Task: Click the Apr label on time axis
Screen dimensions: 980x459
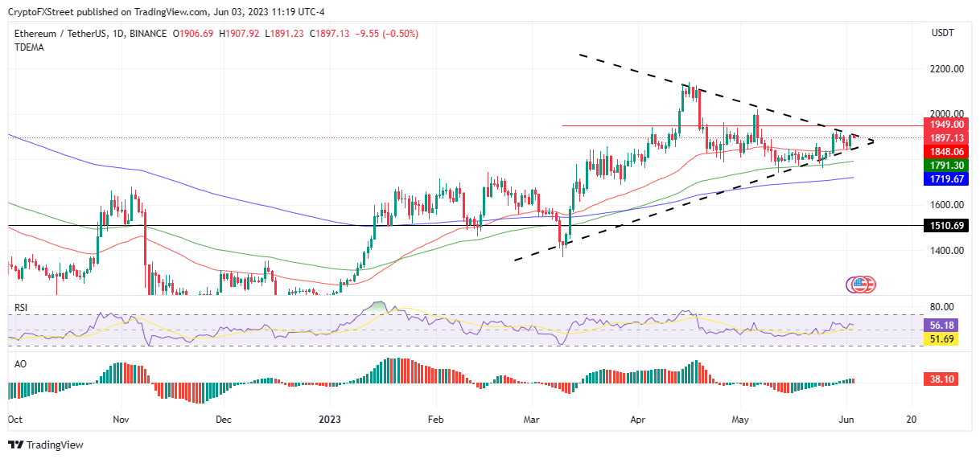Action: pos(638,419)
